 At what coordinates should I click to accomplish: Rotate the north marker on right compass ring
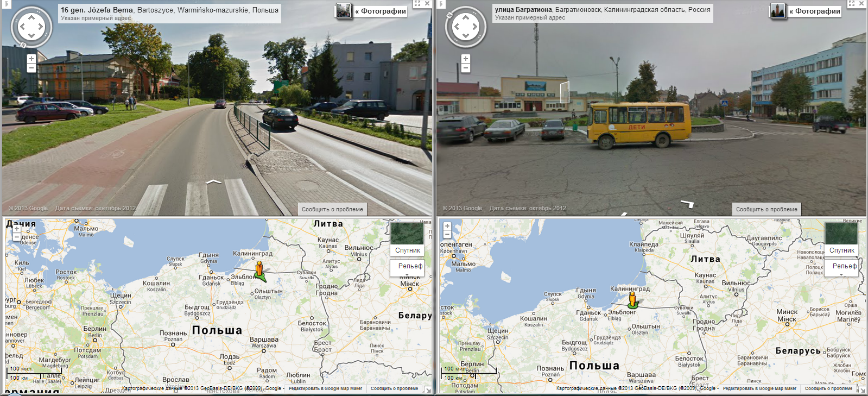(x=449, y=15)
